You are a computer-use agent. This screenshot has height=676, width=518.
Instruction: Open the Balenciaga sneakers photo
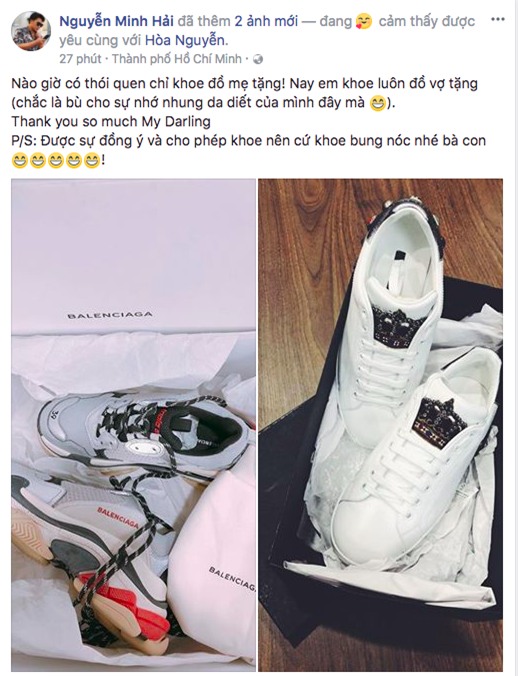tap(134, 425)
